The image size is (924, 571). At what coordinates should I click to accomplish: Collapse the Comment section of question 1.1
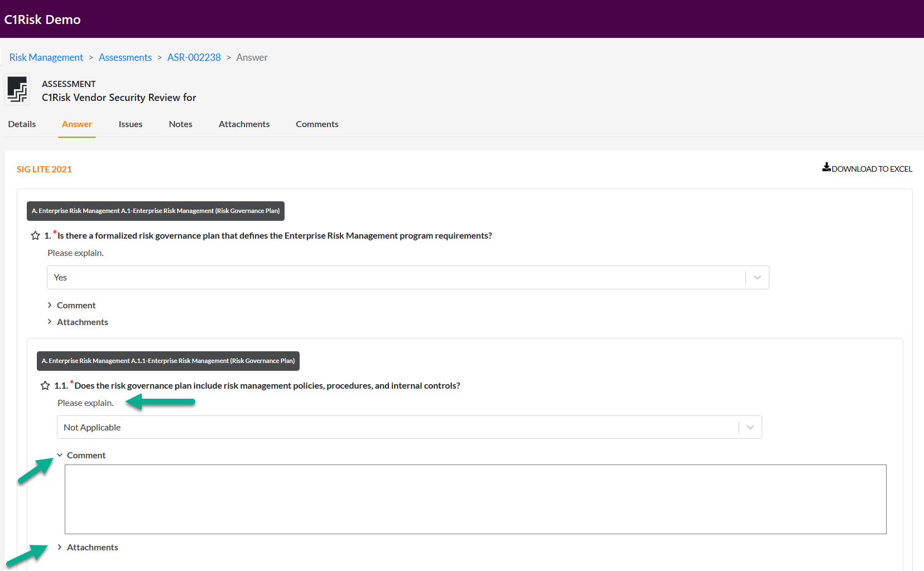pyautogui.click(x=81, y=456)
